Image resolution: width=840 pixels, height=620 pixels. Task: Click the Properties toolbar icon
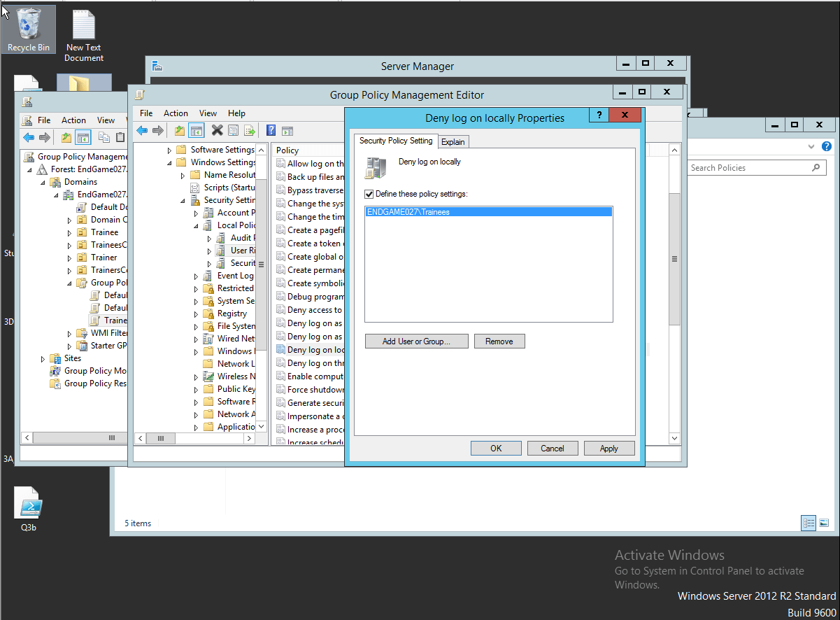[233, 130]
